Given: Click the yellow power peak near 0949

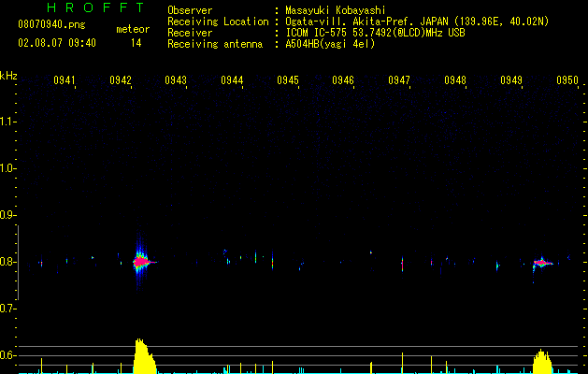Looking at the screenshot, I should pyautogui.click(x=542, y=361).
